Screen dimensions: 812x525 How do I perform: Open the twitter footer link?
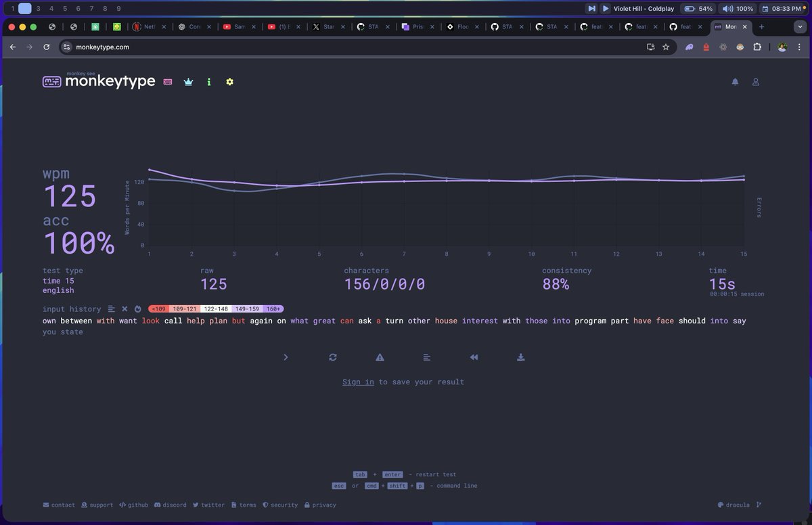pyautogui.click(x=208, y=505)
